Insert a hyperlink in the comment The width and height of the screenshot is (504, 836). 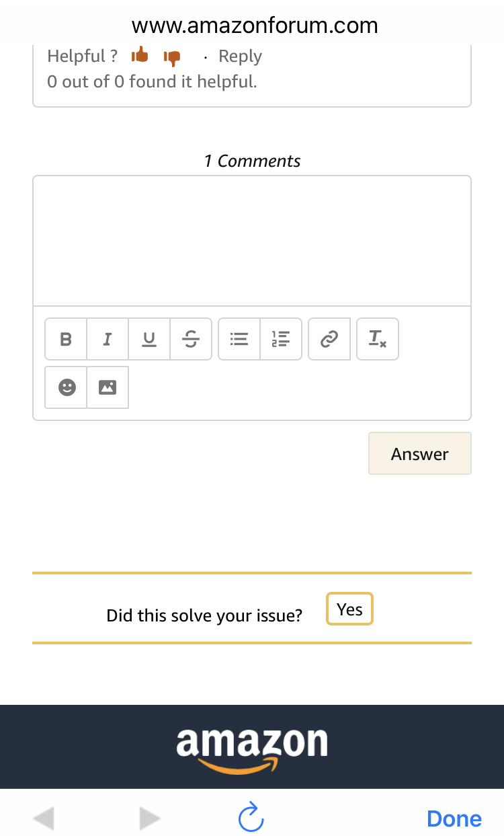(x=329, y=339)
